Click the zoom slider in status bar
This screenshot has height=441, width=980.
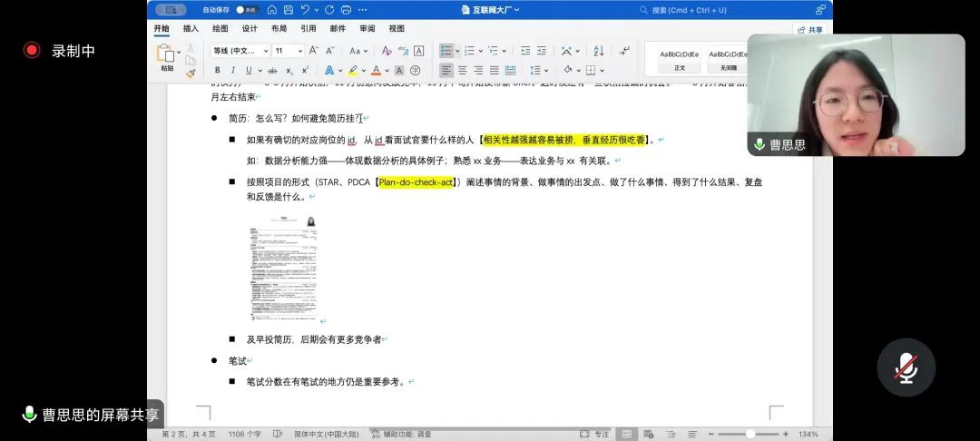click(x=750, y=434)
